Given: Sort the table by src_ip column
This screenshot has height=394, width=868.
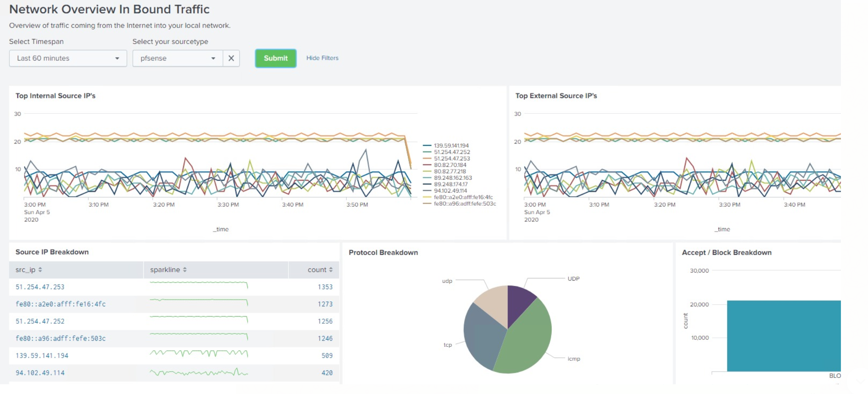Looking at the screenshot, I should pyautogui.click(x=29, y=270).
